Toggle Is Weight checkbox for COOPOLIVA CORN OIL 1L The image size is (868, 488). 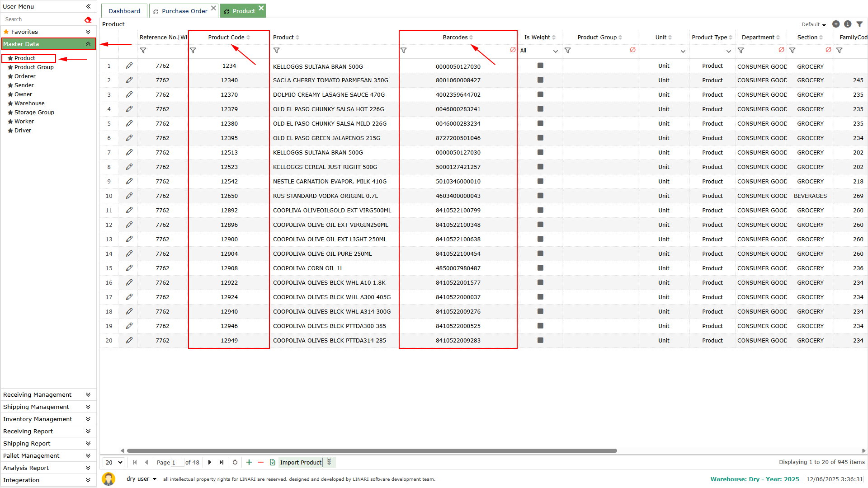[x=540, y=268]
